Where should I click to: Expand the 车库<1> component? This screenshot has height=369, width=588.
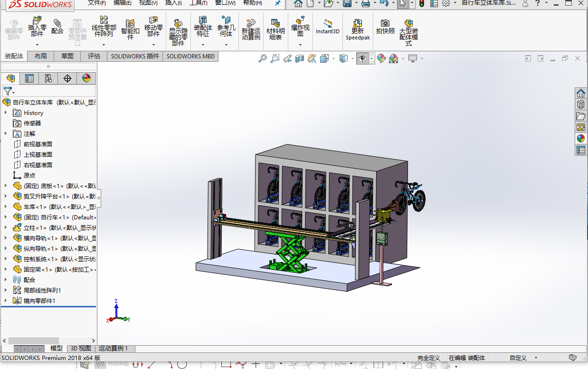click(x=6, y=207)
